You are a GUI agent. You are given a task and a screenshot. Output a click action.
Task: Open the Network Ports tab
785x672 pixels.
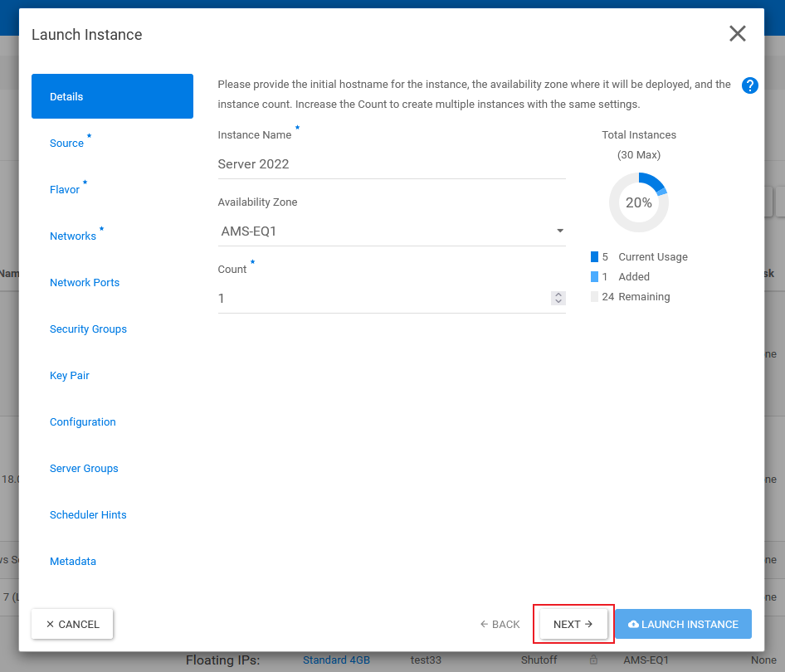tap(85, 283)
